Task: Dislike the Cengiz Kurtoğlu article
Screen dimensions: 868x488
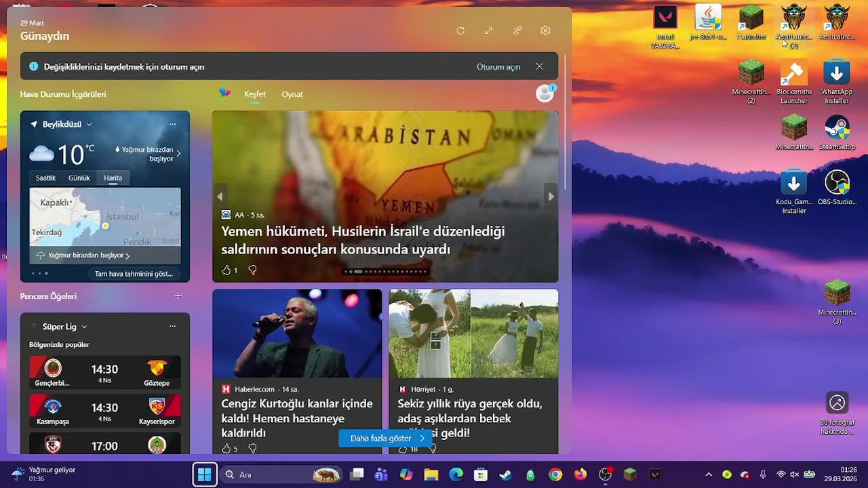Action: [252, 449]
